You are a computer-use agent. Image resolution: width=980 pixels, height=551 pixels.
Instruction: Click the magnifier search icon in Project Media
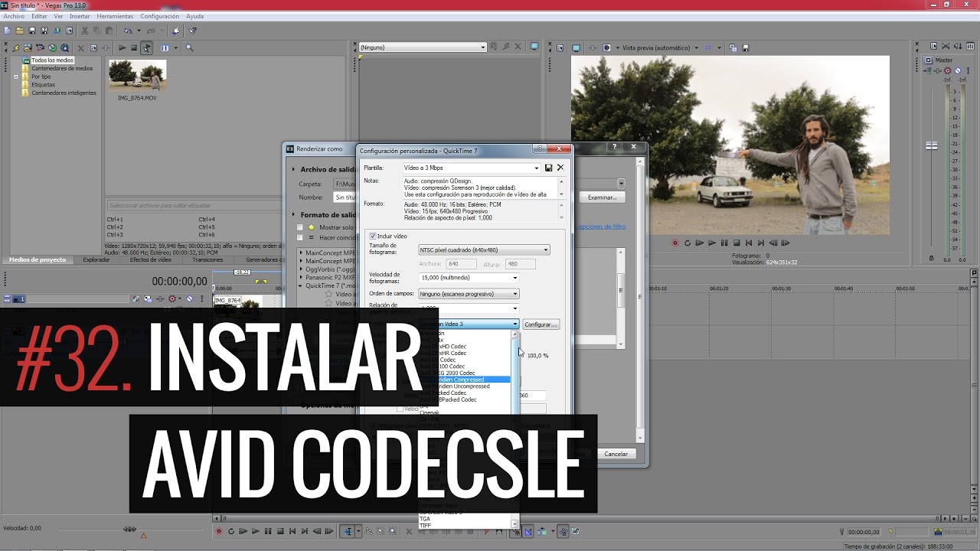(189, 47)
